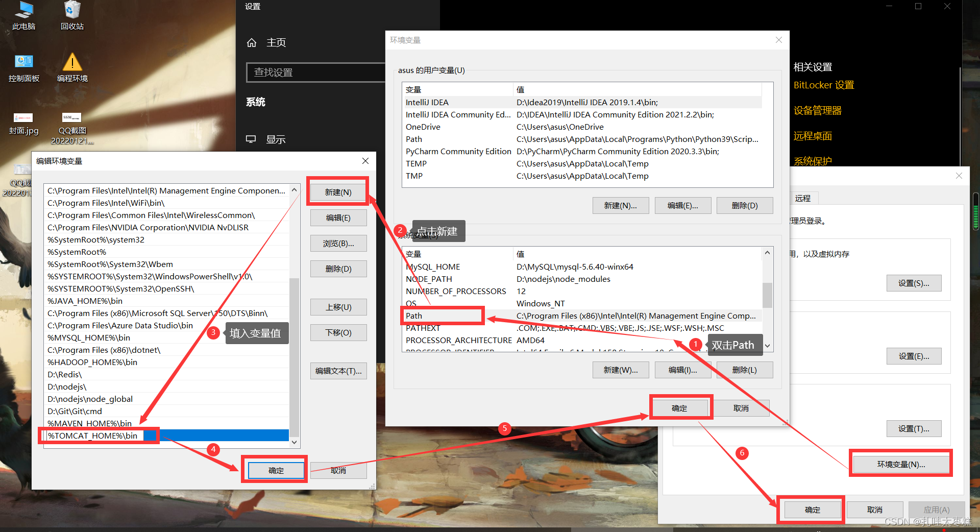Close the 环境变量 dialog
Screen dimensions: 980x532
click(x=779, y=40)
